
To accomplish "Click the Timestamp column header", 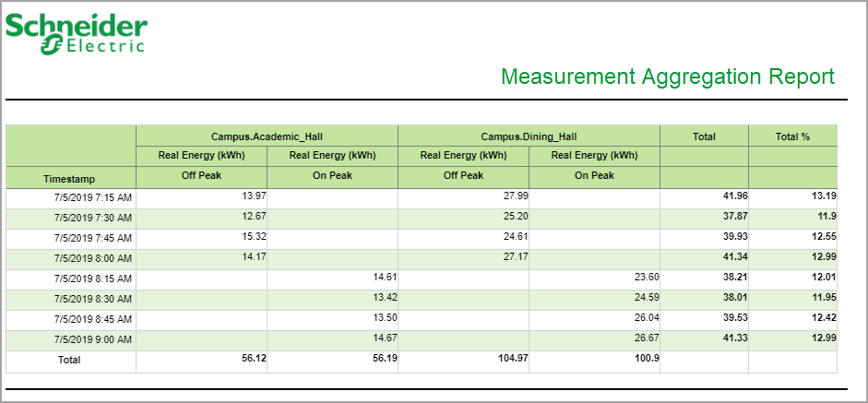I will 71,178.
